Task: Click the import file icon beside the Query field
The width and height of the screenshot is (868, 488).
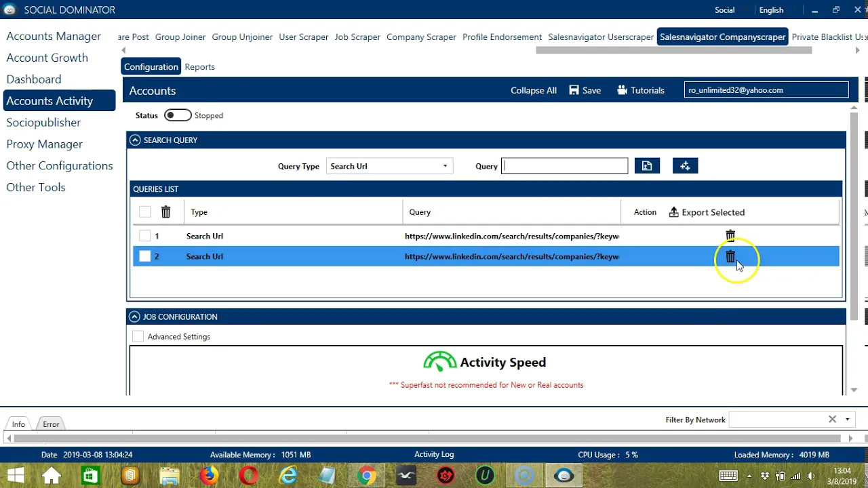Action: (647, 166)
